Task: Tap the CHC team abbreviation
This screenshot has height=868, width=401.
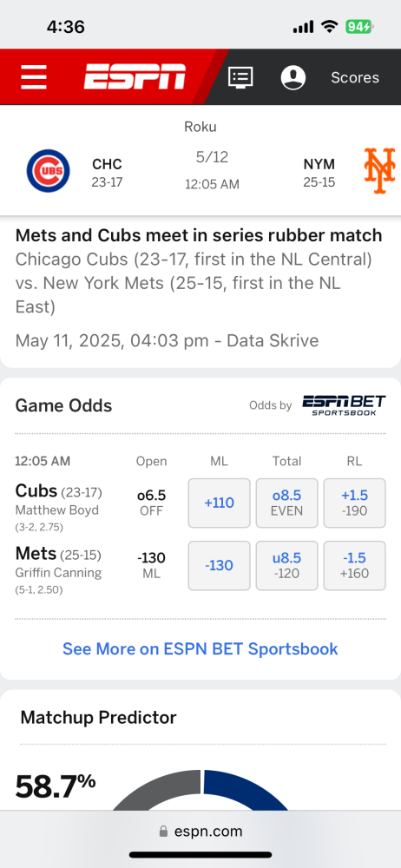Action: coord(107,164)
